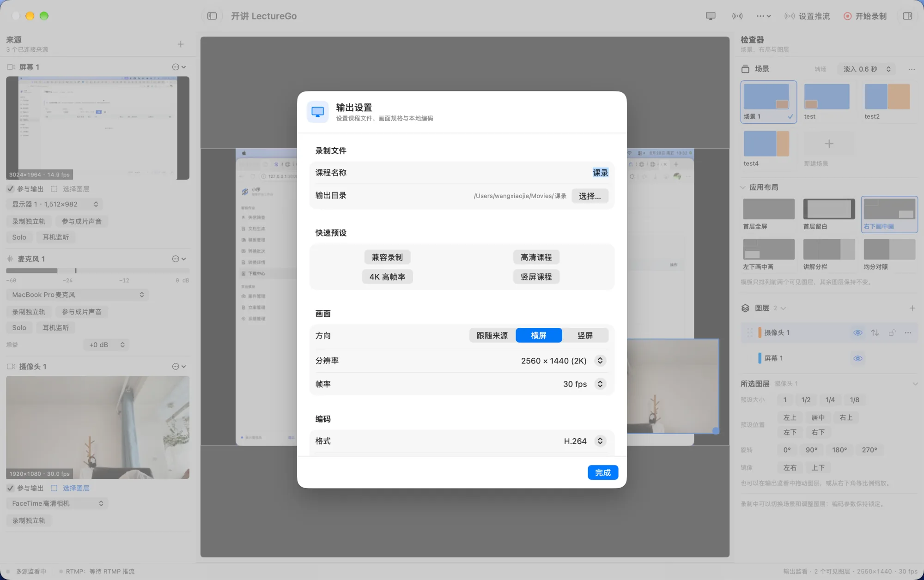The width and height of the screenshot is (924, 580).
Task: Open 屏幕 1 source options menu icon
Action: (179, 67)
